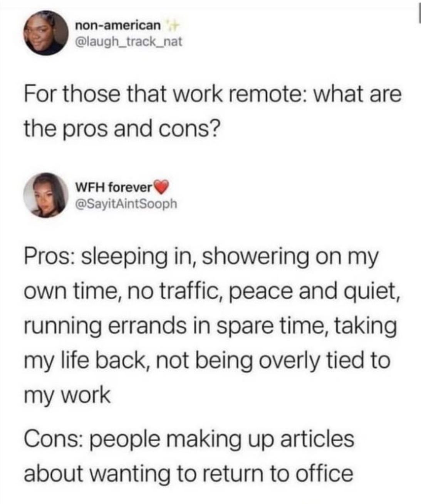421x504 pixels.
Task: Select the WFH forever display name
Action: 114,188
